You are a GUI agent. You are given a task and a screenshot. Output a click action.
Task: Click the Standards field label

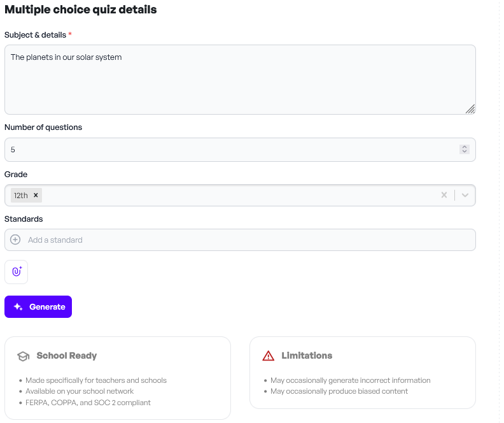24,219
